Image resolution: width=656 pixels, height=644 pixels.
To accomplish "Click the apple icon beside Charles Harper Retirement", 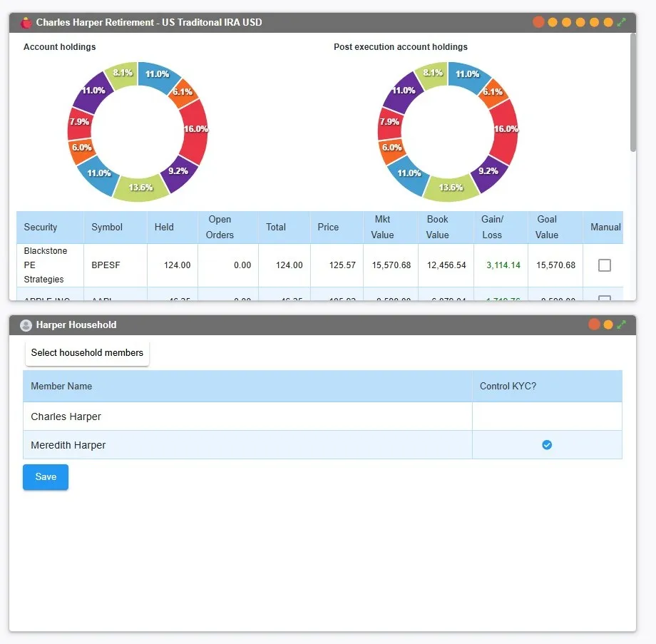I will (x=26, y=23).
